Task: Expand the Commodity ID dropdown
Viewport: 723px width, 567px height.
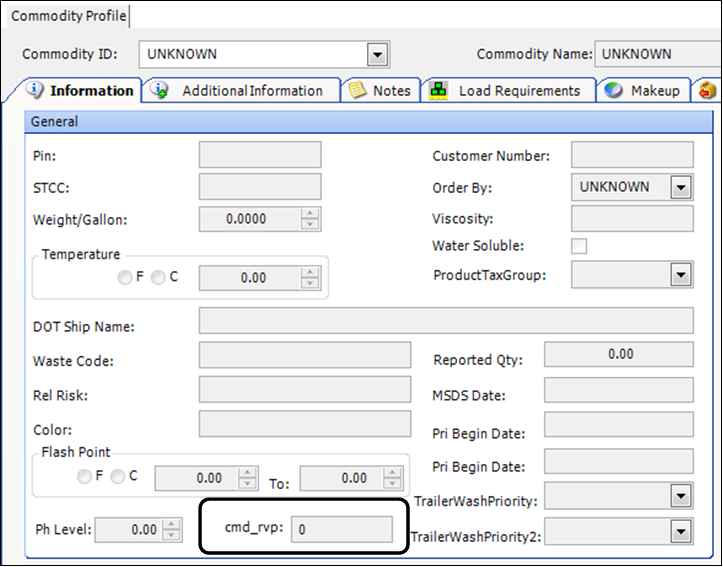Action: point(378,54)
